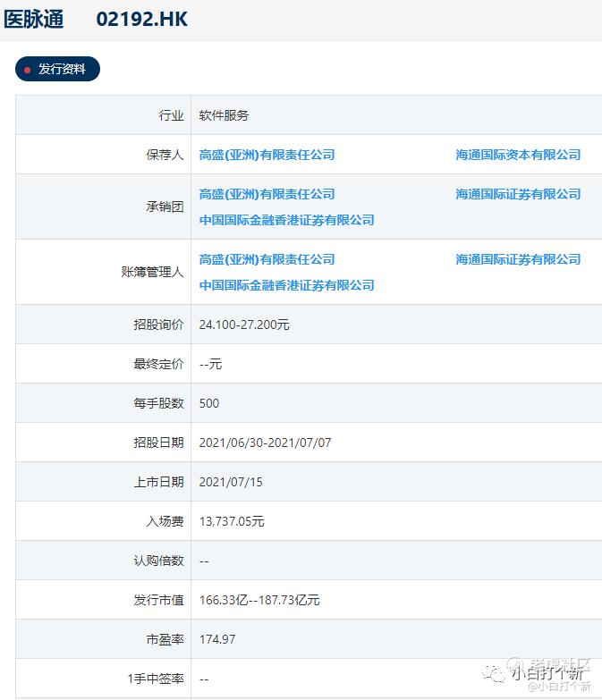Open 承销团 link 中国国际金融香港证券有限公司
The height and width of the screenshot is (700, 602).
pyautogui.click(x=287, y=220)
